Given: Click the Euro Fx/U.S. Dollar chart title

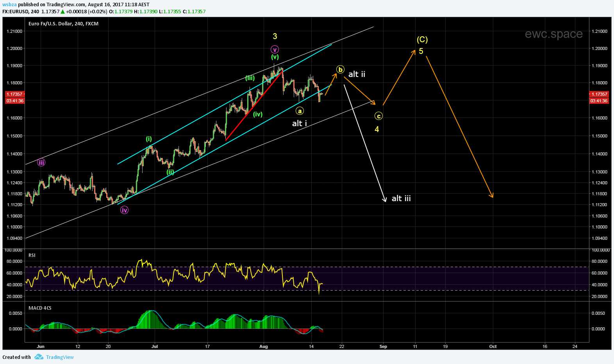Looking at the screenshot, I should click(x=63, y=24).
